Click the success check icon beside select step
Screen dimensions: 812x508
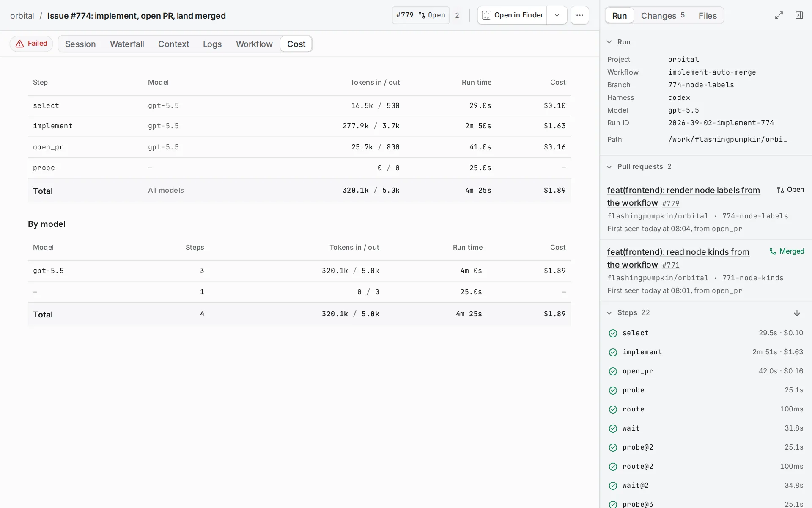[613, 334]
